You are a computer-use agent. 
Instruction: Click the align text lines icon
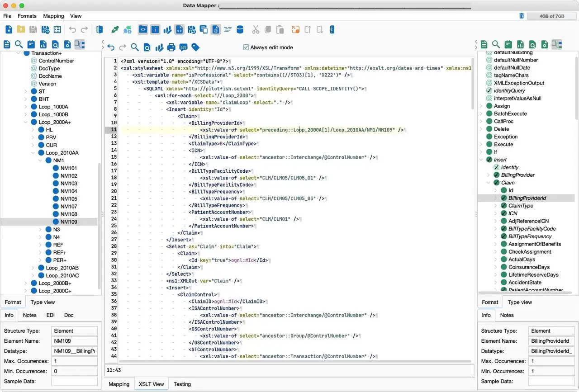(228, 30)
